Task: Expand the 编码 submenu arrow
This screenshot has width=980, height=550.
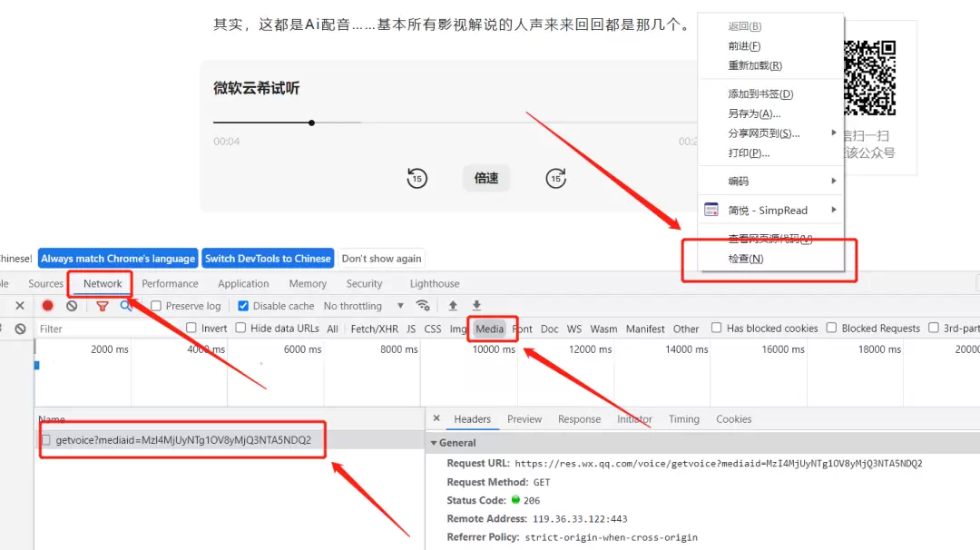Action: [834, 181]
